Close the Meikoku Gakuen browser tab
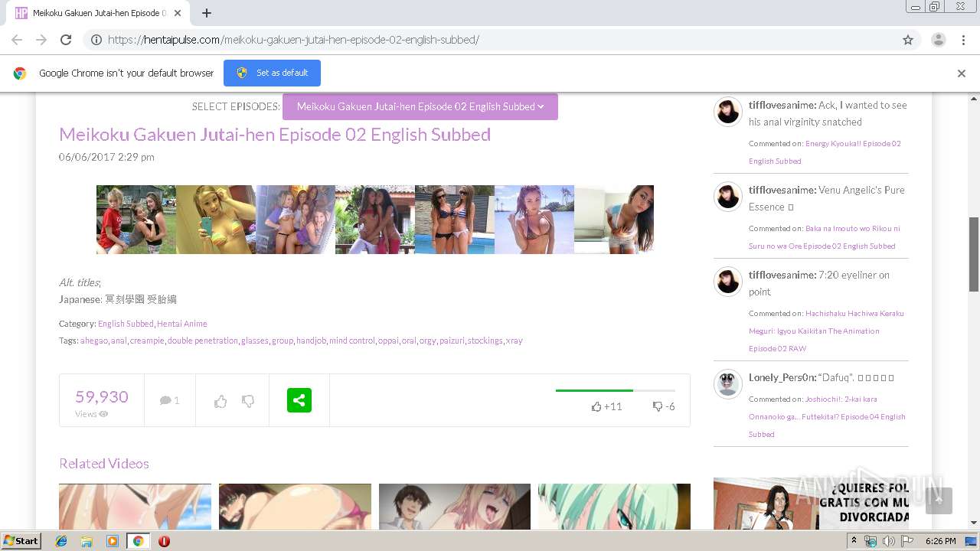The width and height of the screenshot is (980, 551). click(178, 13)
